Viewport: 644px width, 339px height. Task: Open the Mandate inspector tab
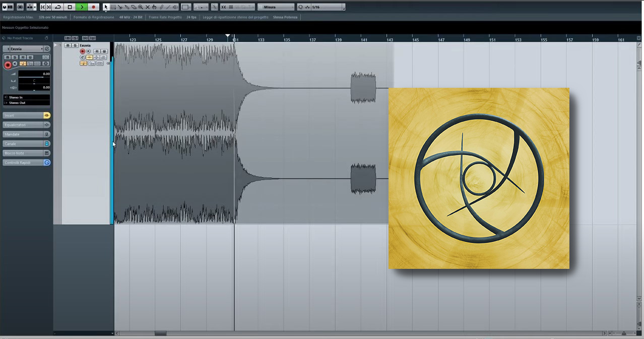[23, 134]
